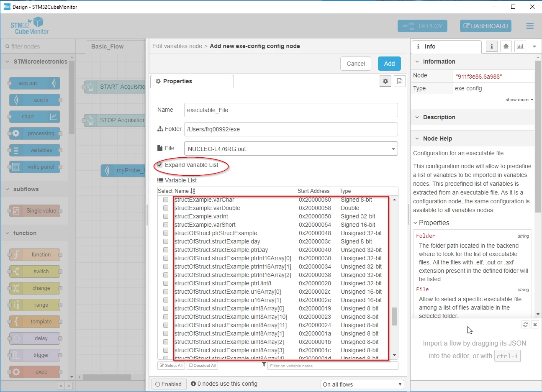Check structOfStruct.ptrStructExample variable
The image size is (542, 392).
click(166, 233)
